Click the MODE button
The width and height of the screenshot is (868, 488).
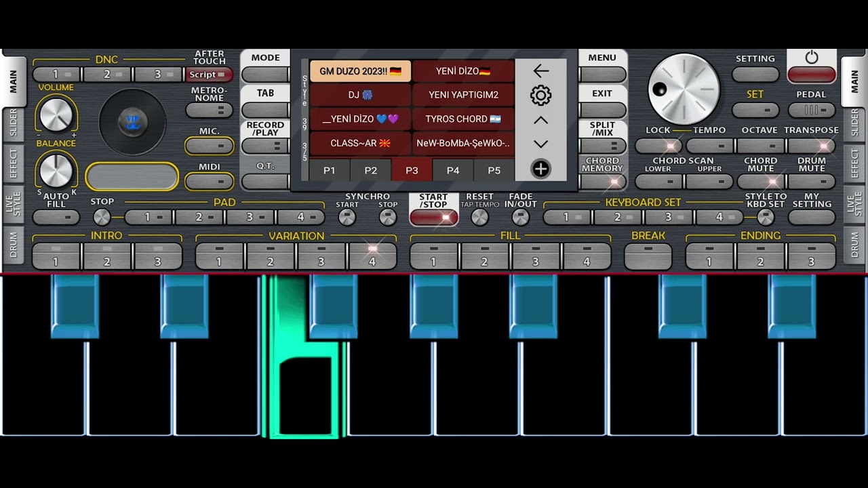[x=265, y=75]
